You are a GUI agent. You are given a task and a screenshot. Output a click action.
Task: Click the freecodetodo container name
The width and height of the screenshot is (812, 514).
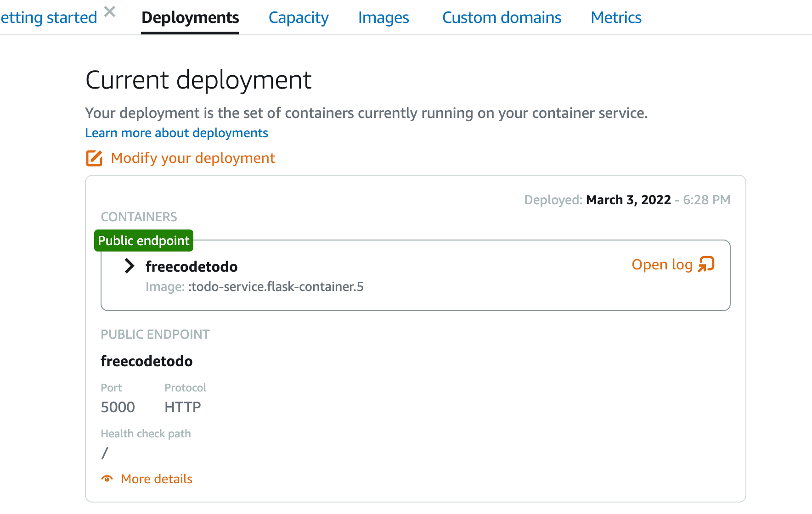click(x=192, y=267)
